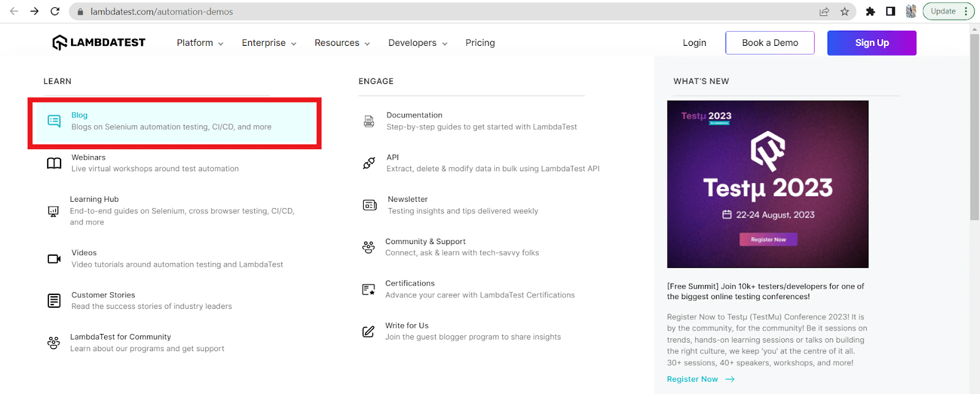Click the Documentation icon

tap(369, 121)
